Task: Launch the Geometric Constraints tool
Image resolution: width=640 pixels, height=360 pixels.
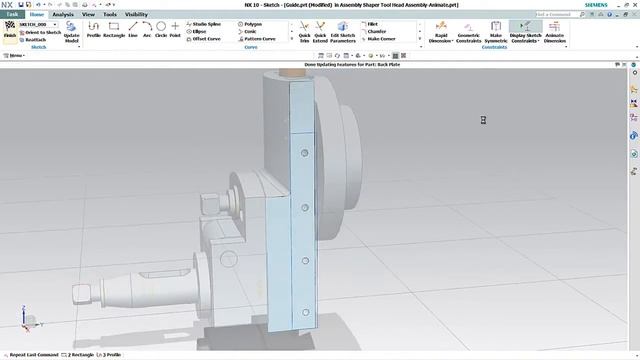Action: (x=469, y=32)
